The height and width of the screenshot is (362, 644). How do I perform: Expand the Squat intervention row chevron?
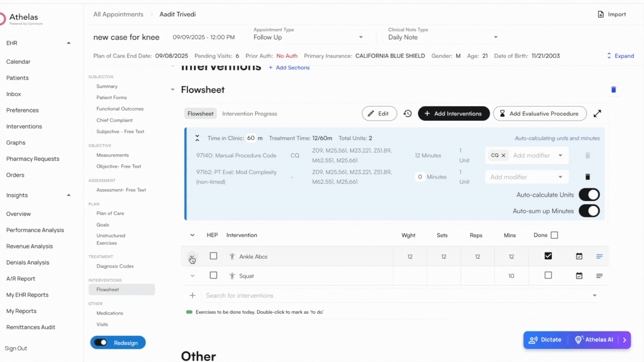click(x=193, y=276)
